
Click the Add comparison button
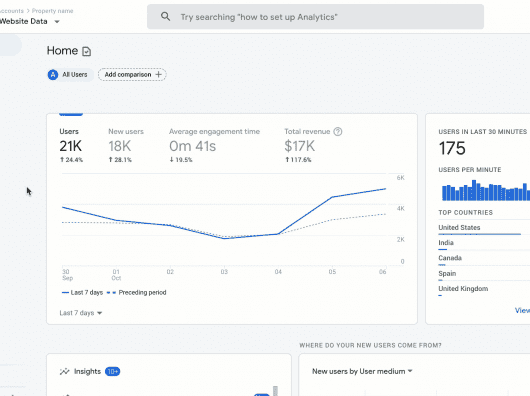[x=132, y=75]
